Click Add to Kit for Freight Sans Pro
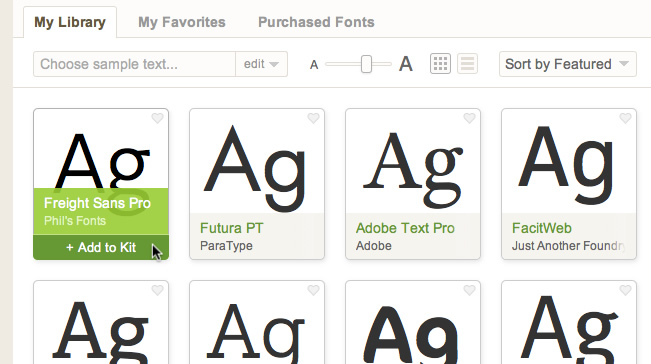Image resolution: width=651 pixels, height=364 pixels. point(101,247)
